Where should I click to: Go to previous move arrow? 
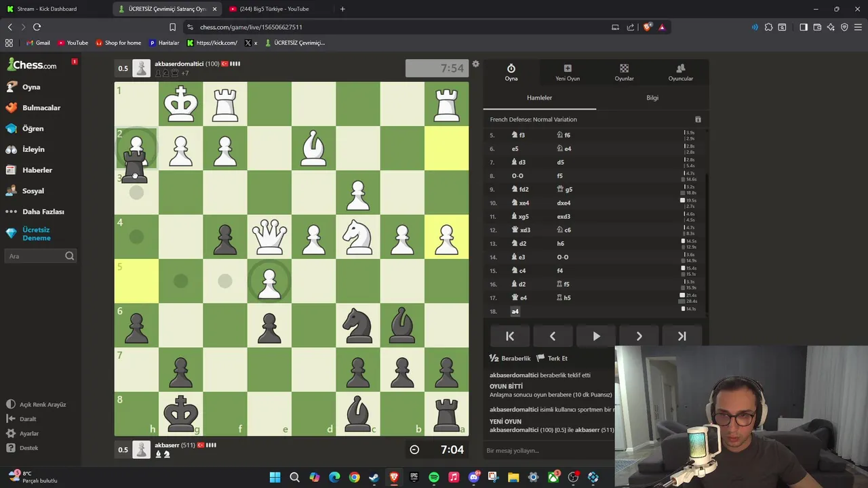[553, 336]
